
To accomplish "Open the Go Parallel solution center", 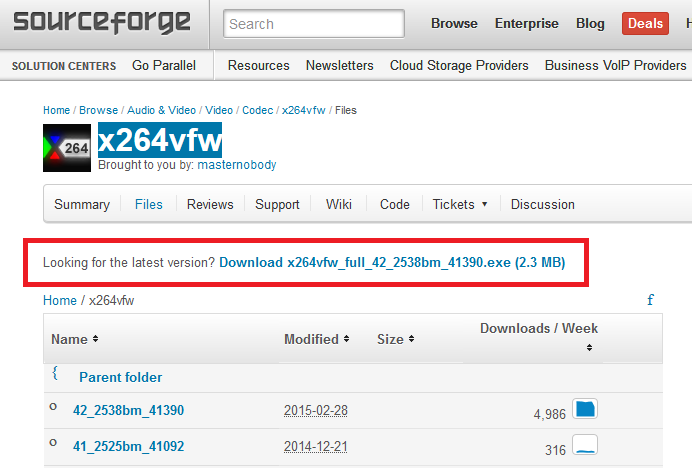I will (x=164, y=65).
